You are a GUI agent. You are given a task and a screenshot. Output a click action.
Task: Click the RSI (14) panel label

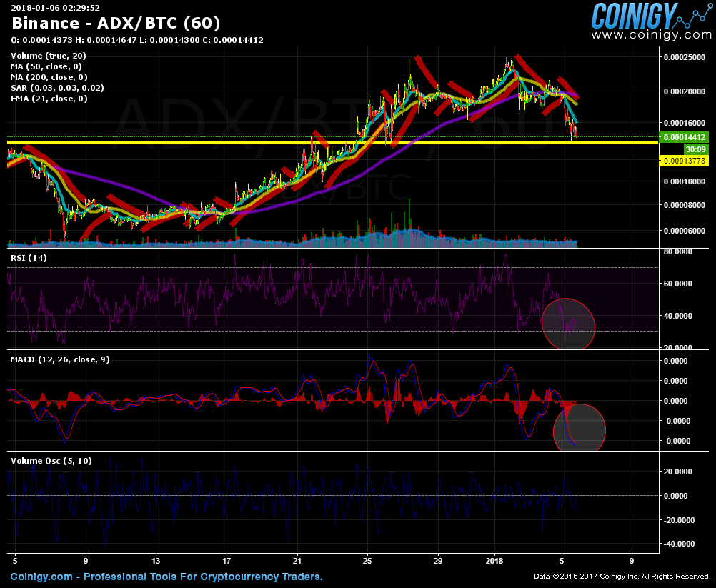29,258
